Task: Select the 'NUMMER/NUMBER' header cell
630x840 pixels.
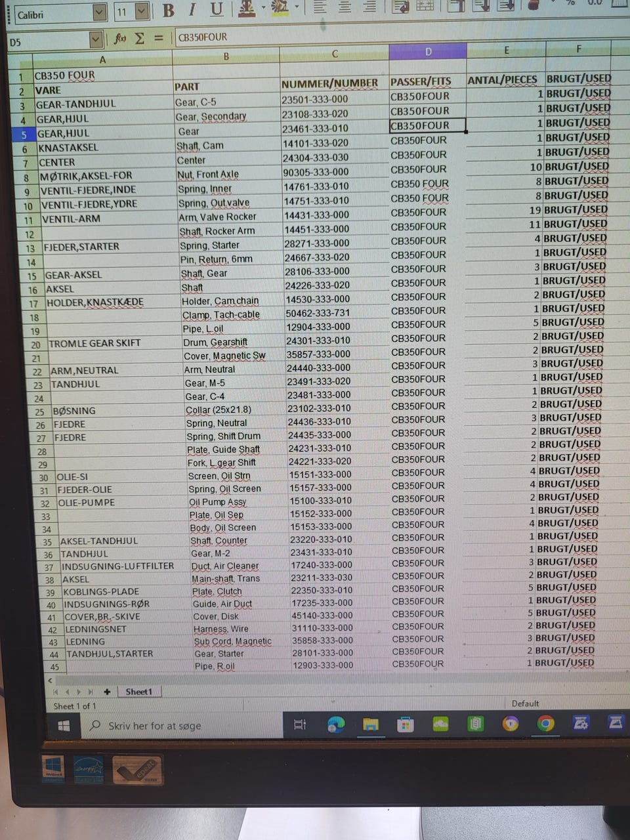Action: (333, 84)
